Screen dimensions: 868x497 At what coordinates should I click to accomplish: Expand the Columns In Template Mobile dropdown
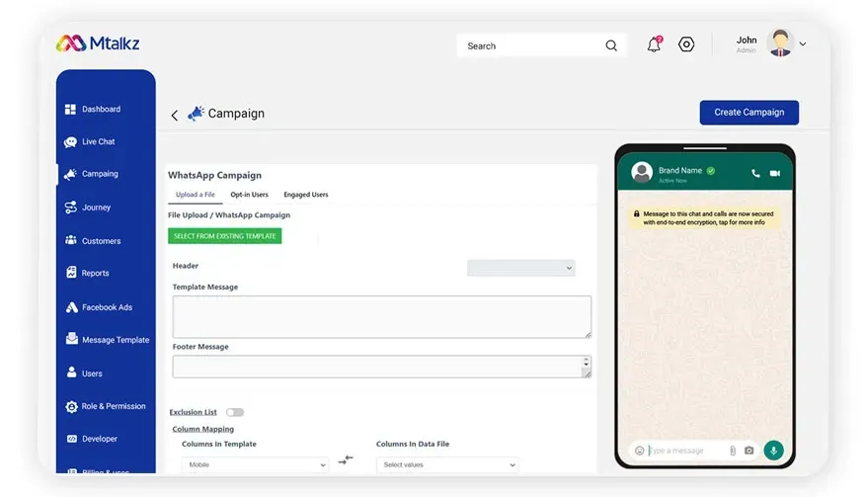click(x=255, y=464)
